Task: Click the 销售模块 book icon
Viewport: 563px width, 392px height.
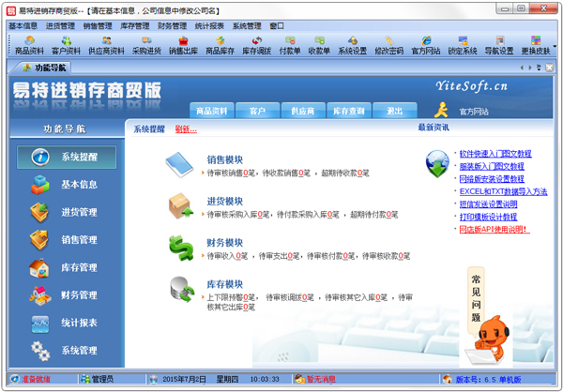Action: tap(179, 164)
